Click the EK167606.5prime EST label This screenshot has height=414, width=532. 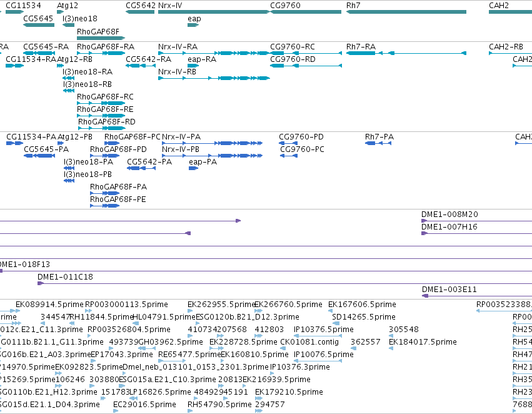(x=362, y=305)
